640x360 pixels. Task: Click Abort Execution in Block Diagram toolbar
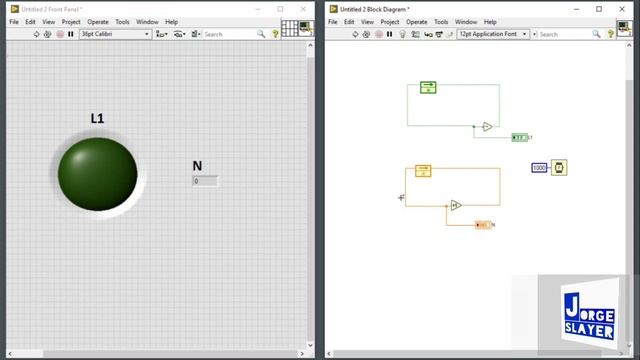point(379,34)
